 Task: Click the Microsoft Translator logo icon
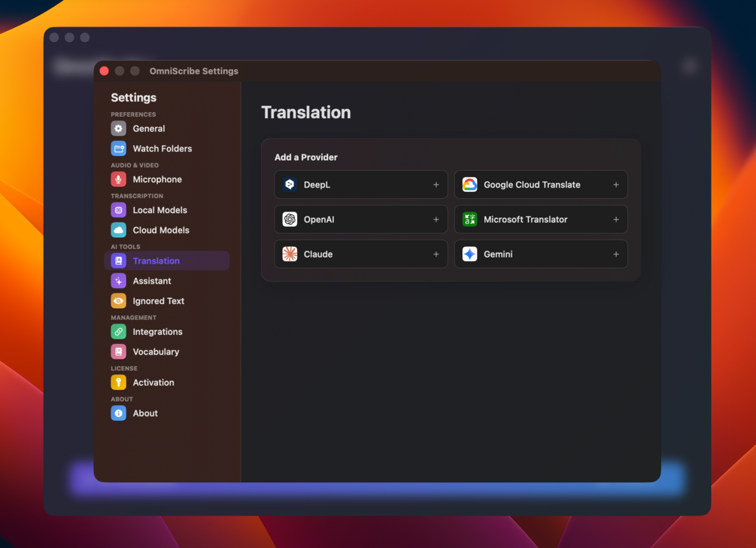point(469,220)
